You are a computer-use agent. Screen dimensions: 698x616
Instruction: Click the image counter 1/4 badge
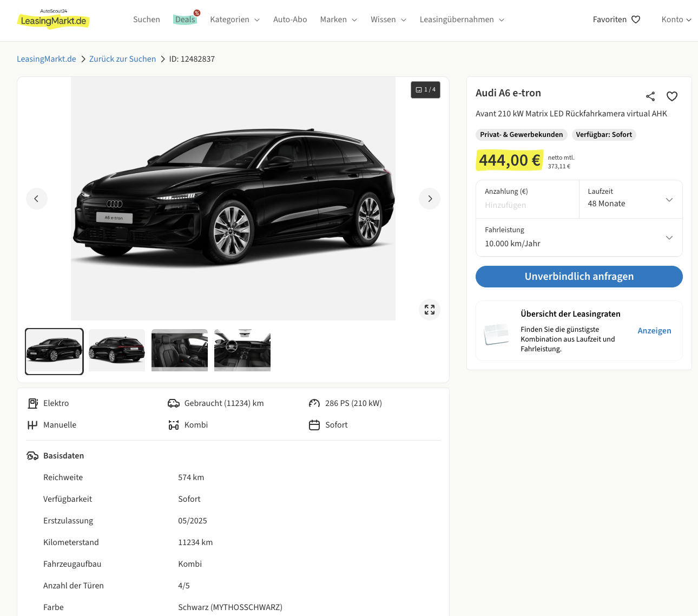425,90
